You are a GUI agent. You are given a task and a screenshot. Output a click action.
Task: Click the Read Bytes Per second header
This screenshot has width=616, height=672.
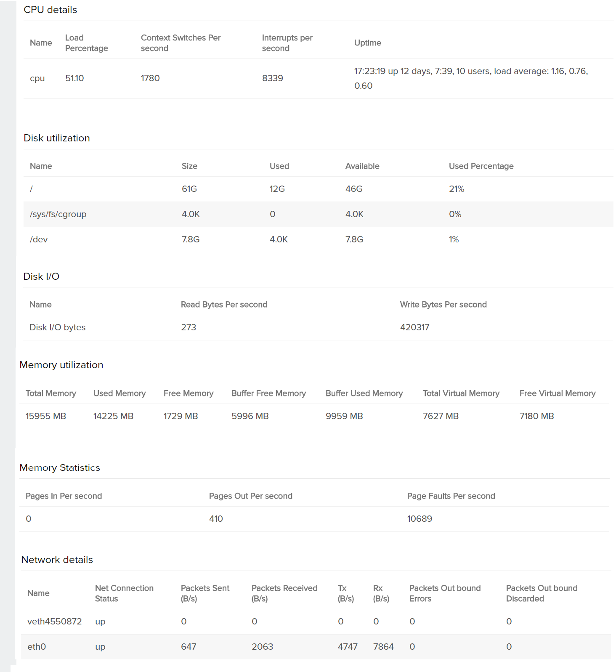[224, 305]
